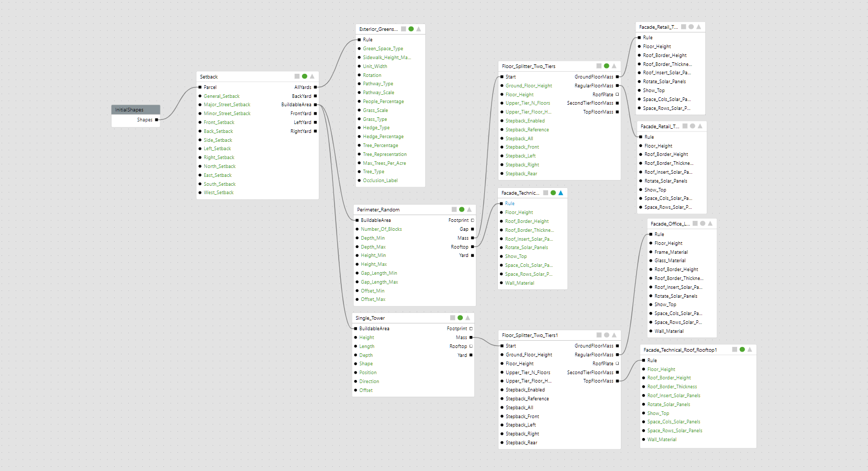This screenshot has width=868, height=471.
Task: Click the triangle icon on the Perimeter_Random node header
Action: pos(469,209)
